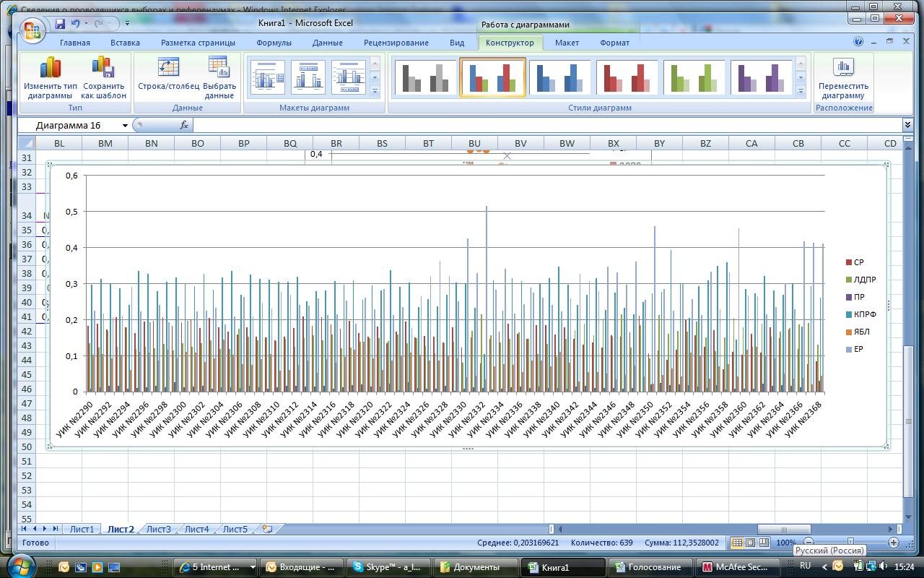Save workbook via quick access toolbar
The height and width of the screenshot is (578, 924).
(x=60, y=24)
